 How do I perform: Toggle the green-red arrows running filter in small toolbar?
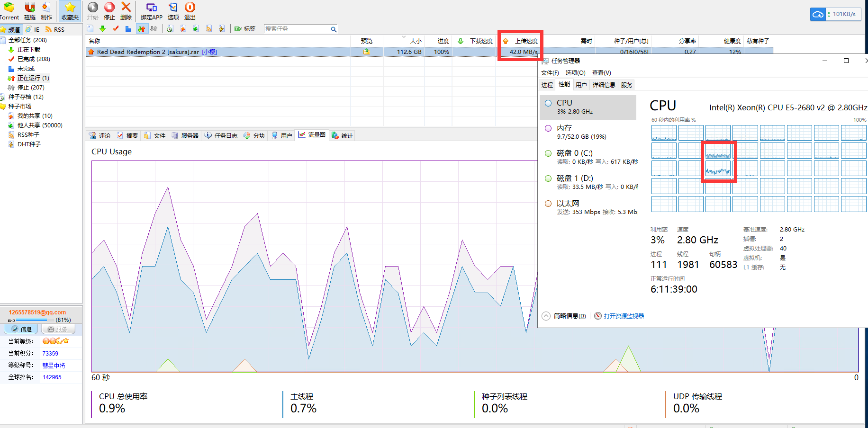[x=141, y=29]
